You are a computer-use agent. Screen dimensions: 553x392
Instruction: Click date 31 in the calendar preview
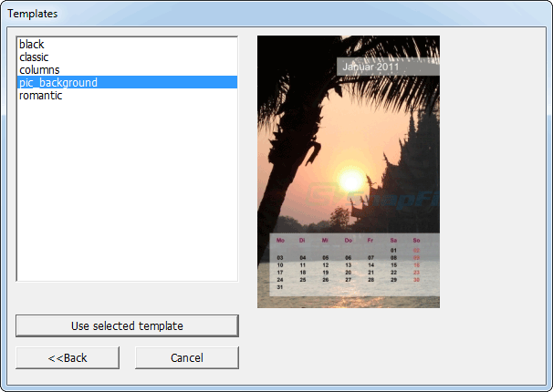coord(279,287)
